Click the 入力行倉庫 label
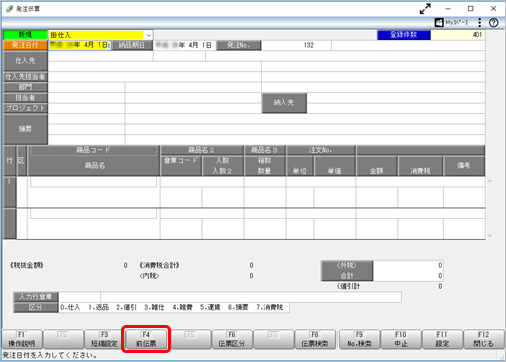This screenshot has height=362, width=506. [36, 297]
